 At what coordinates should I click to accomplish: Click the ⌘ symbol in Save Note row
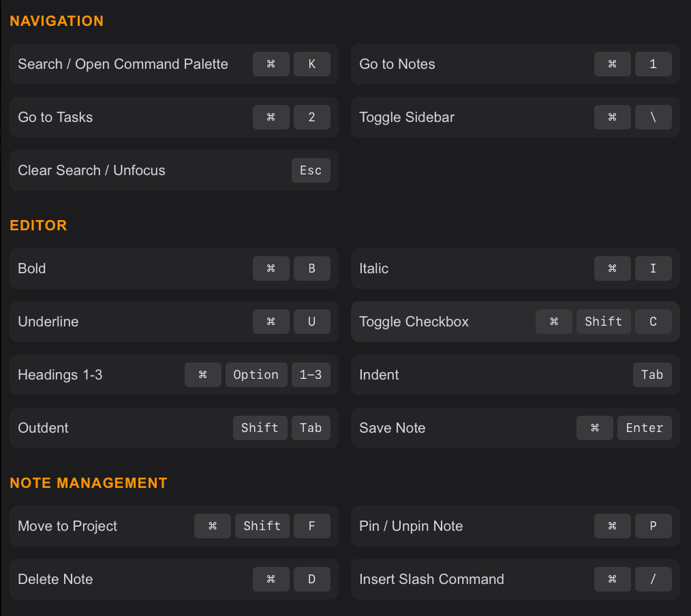[x=594, y=428]
